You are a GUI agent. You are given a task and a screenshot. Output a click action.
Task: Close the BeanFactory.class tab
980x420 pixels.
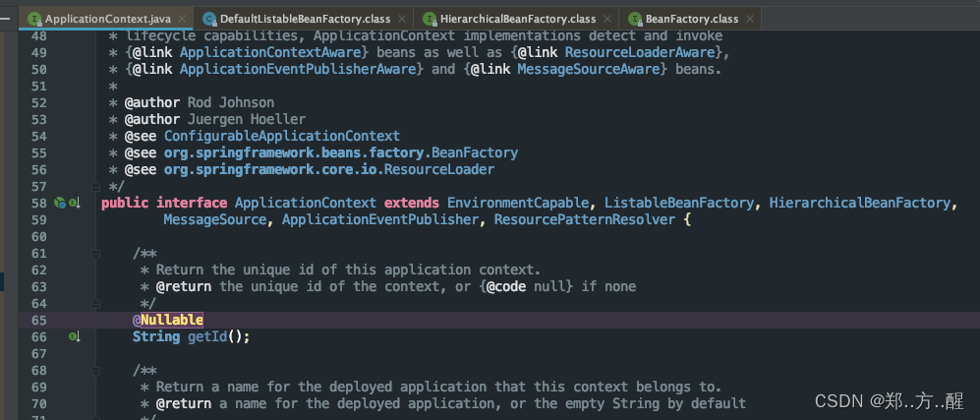pos(749,20)
